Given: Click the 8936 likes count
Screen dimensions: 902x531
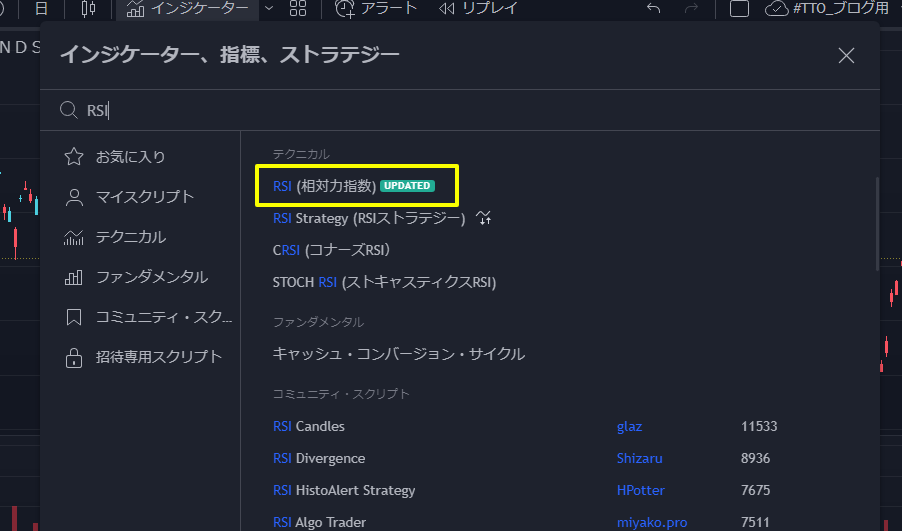Looking at the screenshot, I should pyautogui.click(x=755, y=459).
